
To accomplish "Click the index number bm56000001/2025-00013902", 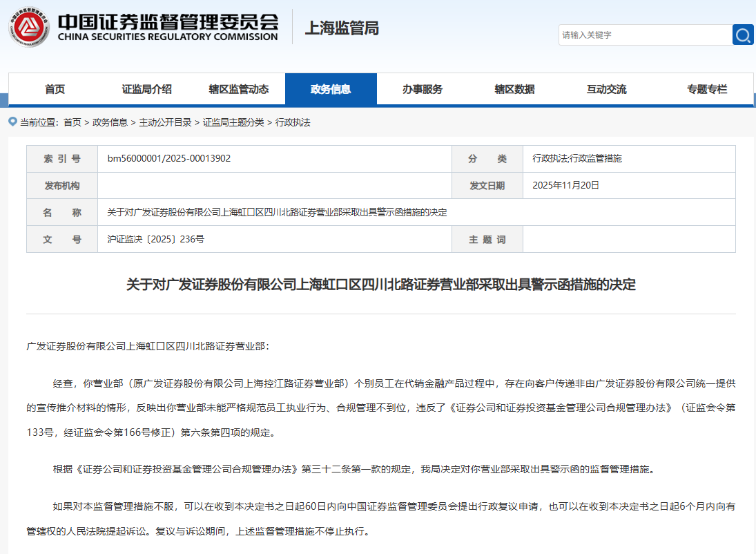I will point(169,159).
